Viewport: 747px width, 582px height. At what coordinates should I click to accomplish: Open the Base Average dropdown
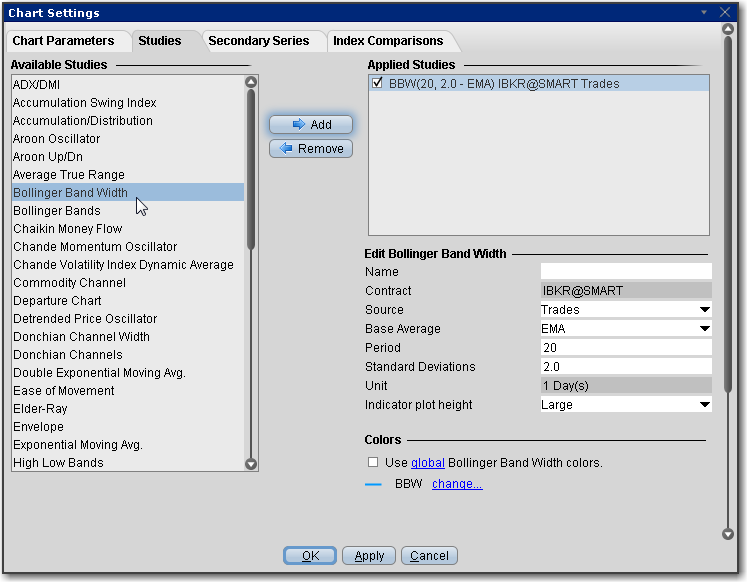point(705,329)
